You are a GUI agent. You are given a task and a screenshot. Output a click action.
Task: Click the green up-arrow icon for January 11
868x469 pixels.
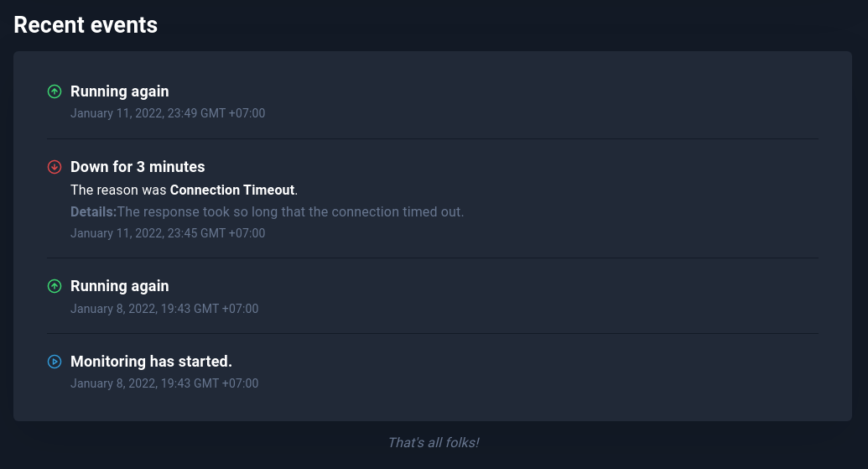(55, 91)
